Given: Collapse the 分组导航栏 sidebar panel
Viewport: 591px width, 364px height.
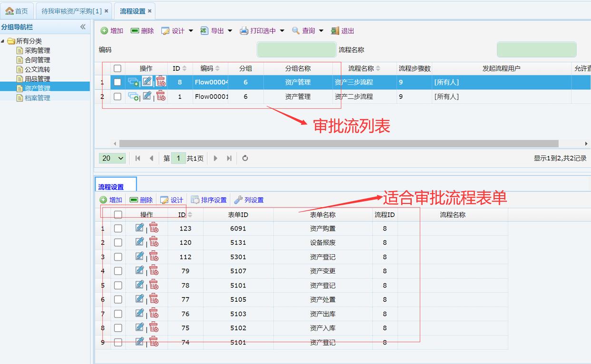Looking at the screenshot, I should click(83, 27).
